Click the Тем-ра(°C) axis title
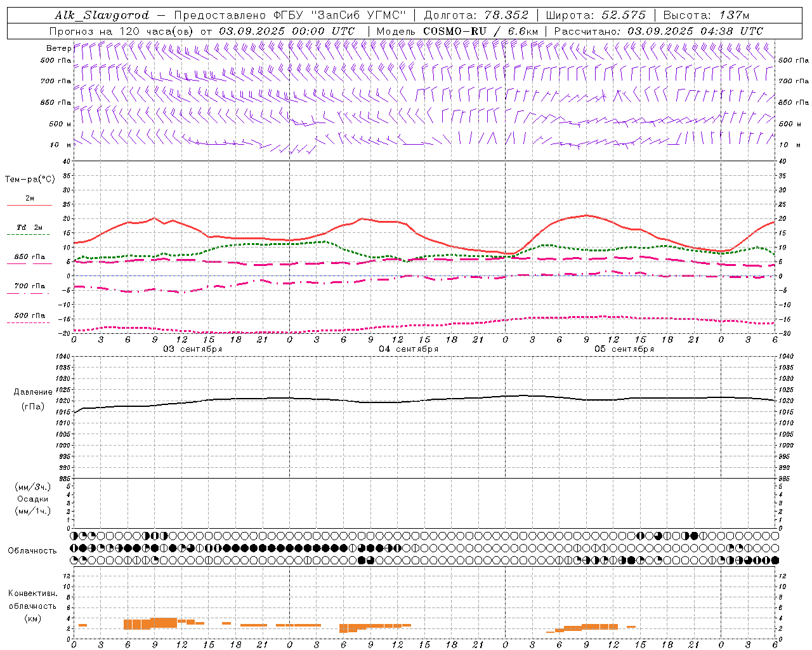This screenshot has height=650, width=812. pos(30,180)
